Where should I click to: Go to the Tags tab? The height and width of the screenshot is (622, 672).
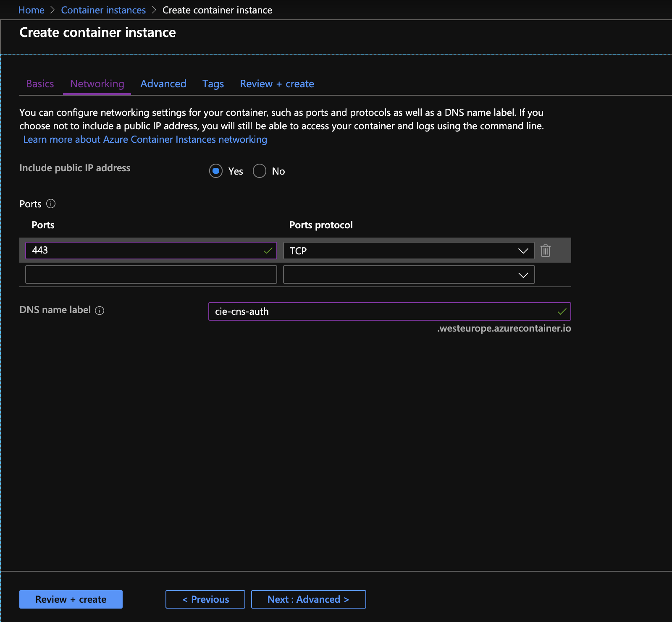coord(213,84)
